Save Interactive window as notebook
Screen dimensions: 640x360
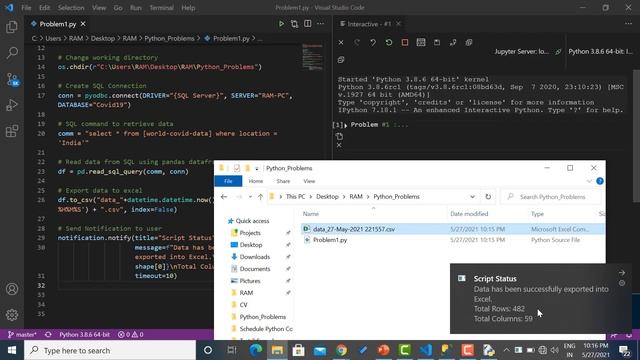(437, 42)
